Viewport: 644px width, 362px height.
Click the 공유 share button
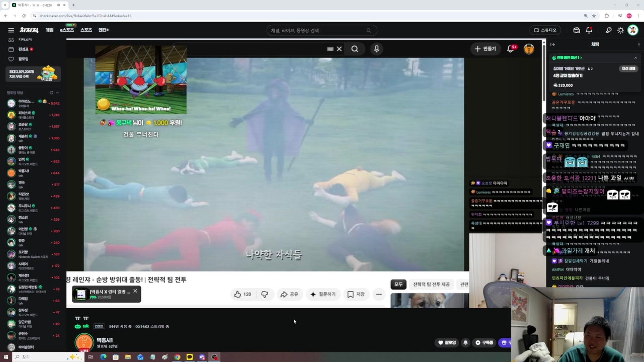[289, 294]
